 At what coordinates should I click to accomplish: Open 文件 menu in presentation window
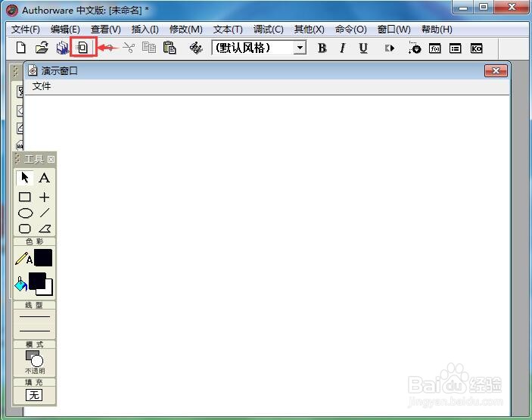click(x=42, y=86)
